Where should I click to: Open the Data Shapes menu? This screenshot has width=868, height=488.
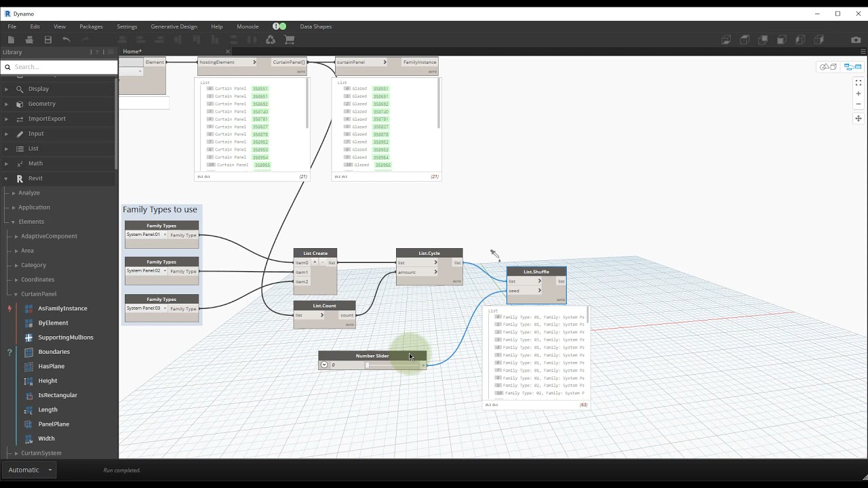point(316,26)
